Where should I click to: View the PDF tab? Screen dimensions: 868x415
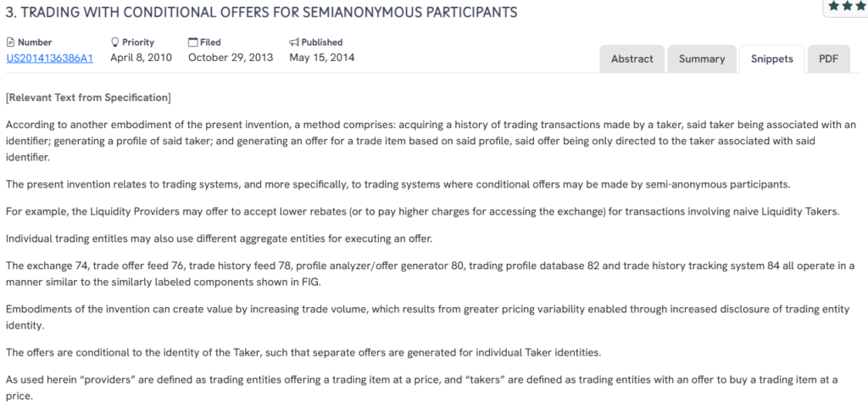click(828, 59)
